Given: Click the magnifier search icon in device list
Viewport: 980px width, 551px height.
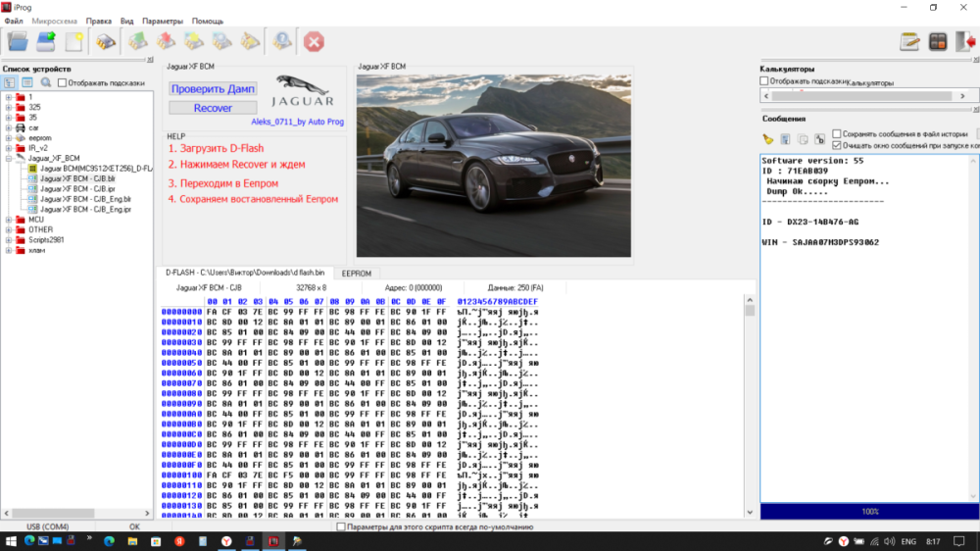Looking at the screenshot, I should click(x=45, y=83).
